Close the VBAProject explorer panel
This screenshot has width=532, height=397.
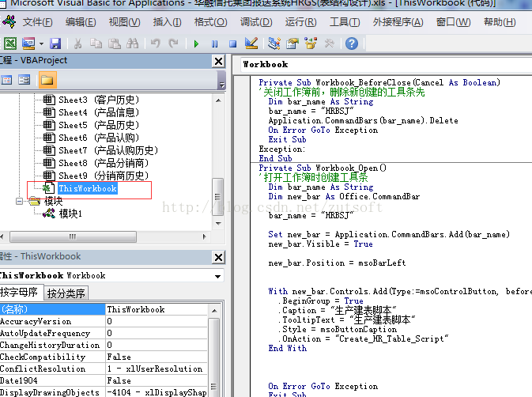point(219,62)
